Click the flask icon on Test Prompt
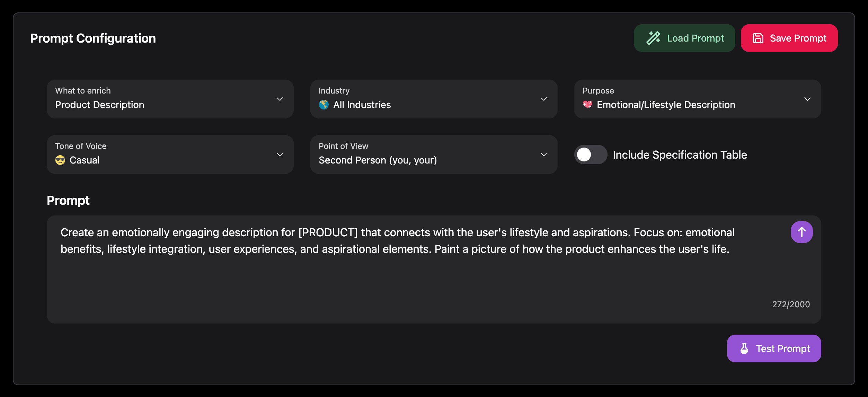 coord(744,349)
